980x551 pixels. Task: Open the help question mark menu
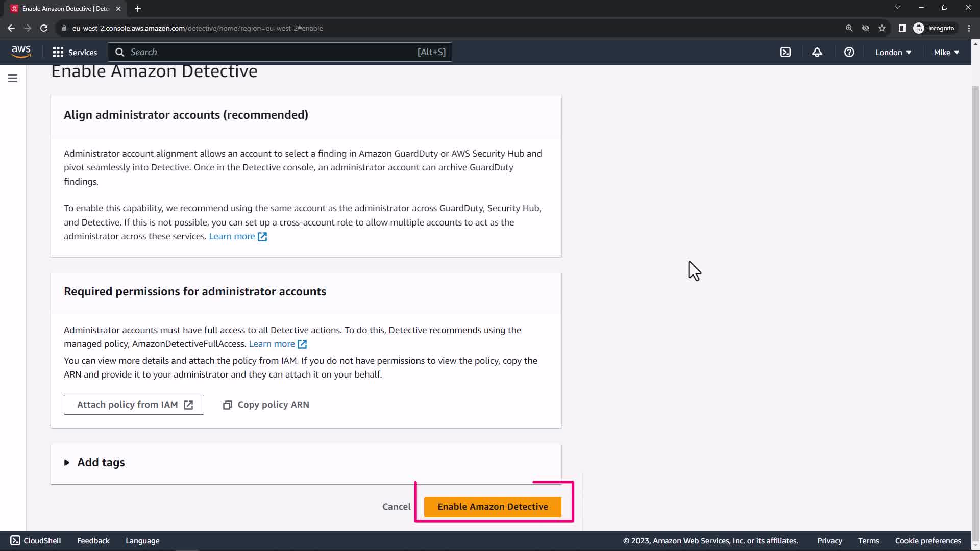tap(849, 52)
